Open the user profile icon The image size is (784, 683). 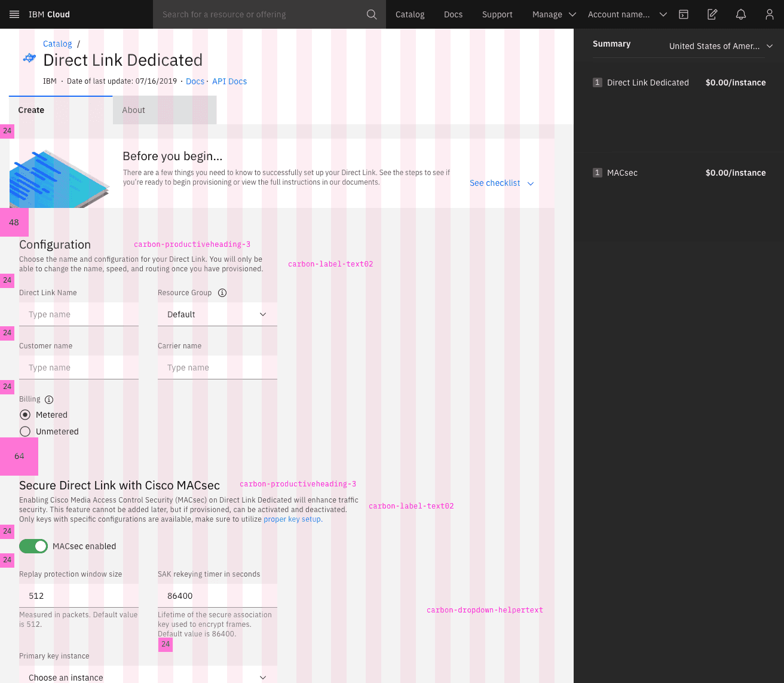[770, 14]
